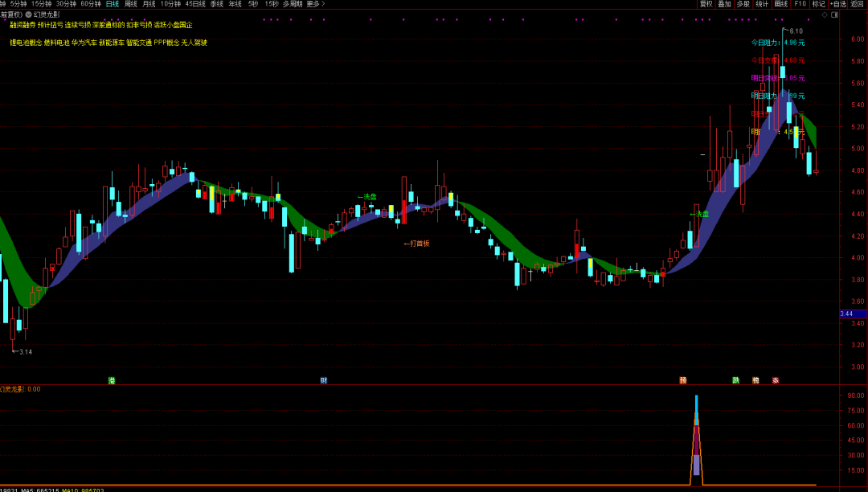Click the 返回 back button
This screenshot has height=492, width=868.
[858, 4]
